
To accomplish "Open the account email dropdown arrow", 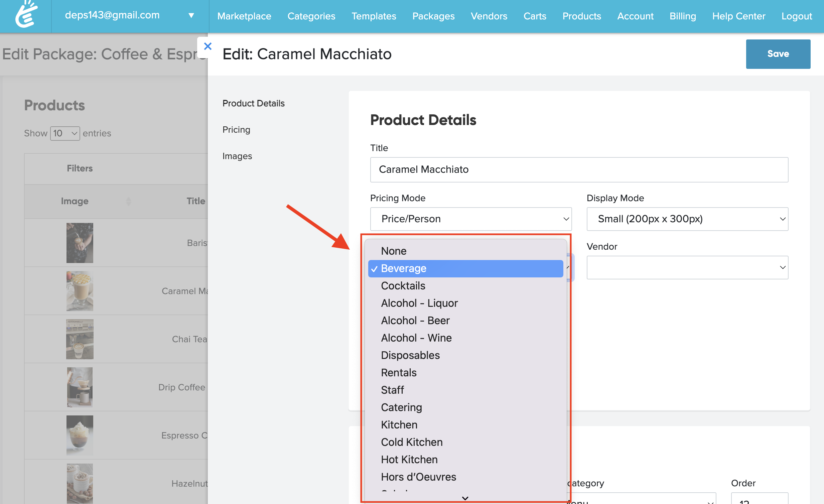I will pyautogui.click(x=191, y=15).
